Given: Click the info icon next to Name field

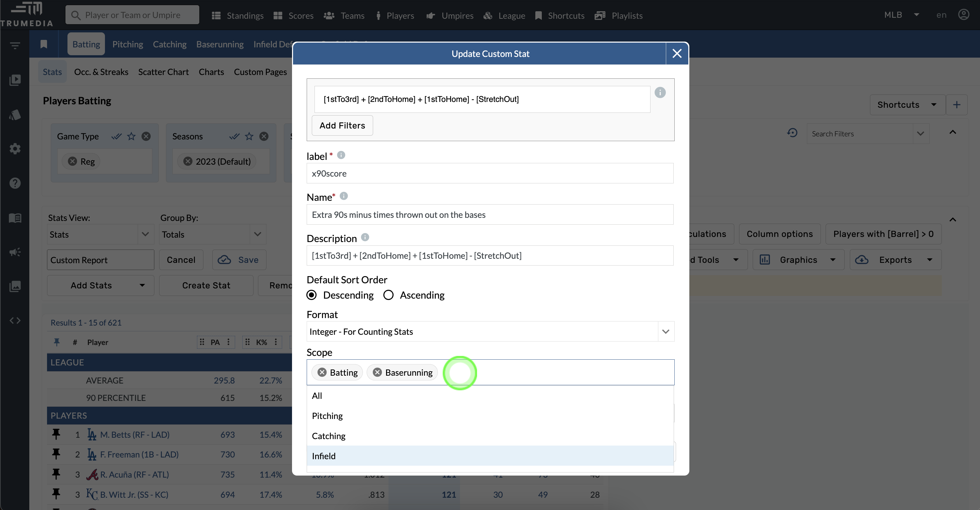Looking at the screenshot, I should [x=343, y=196].
